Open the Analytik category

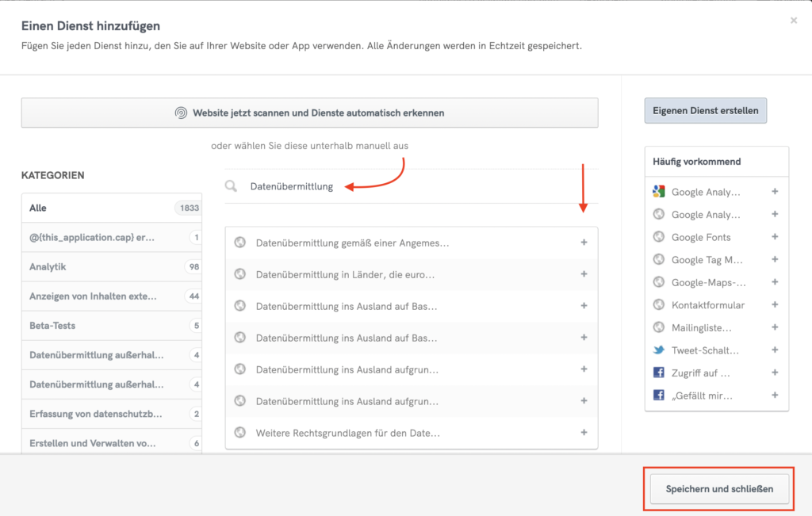[111, 267]
